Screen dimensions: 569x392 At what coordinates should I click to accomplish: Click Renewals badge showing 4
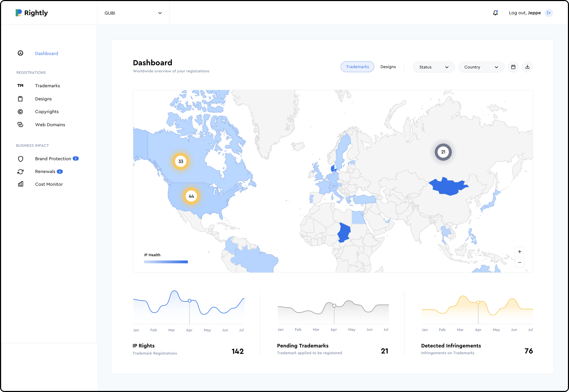[x=60, y=172]
